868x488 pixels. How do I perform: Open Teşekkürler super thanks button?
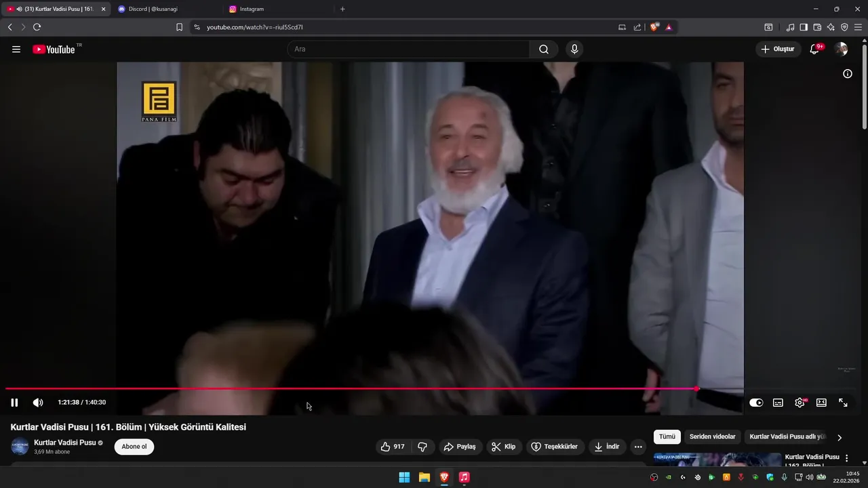(555, 447)
